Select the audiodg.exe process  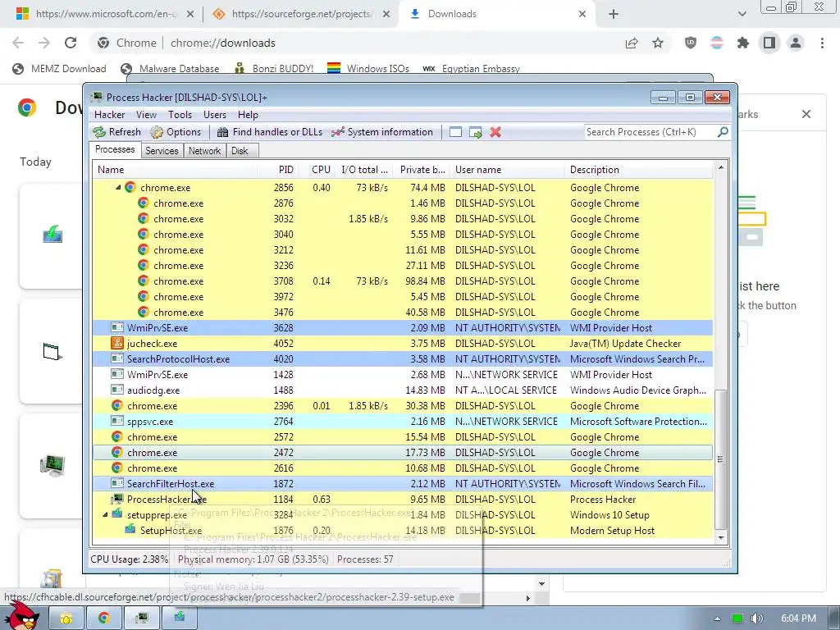point(402,390)
